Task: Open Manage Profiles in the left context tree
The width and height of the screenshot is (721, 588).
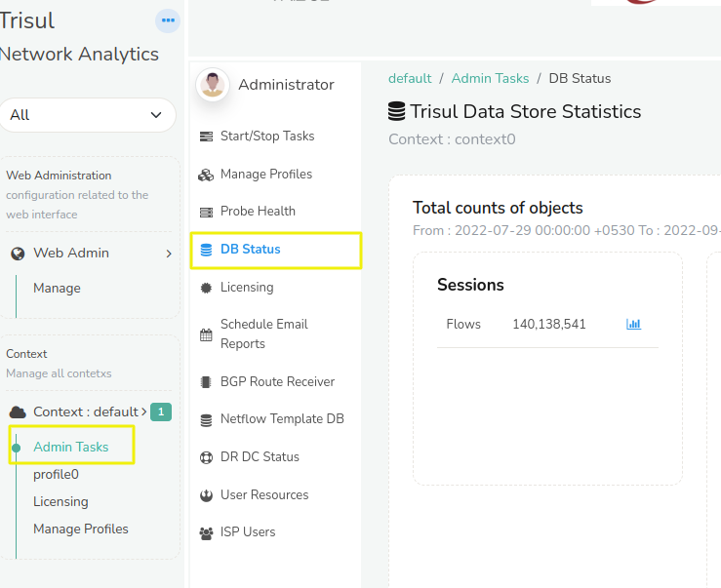Action: tap(81, 529)
